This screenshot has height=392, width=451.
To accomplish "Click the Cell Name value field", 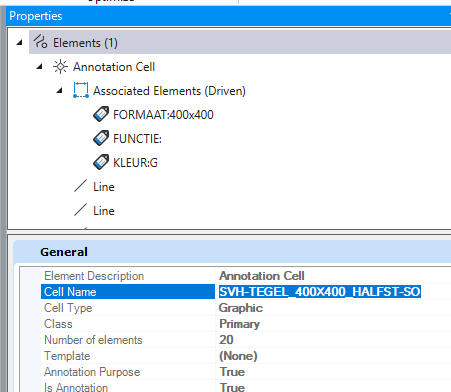I will click(334, 292).
